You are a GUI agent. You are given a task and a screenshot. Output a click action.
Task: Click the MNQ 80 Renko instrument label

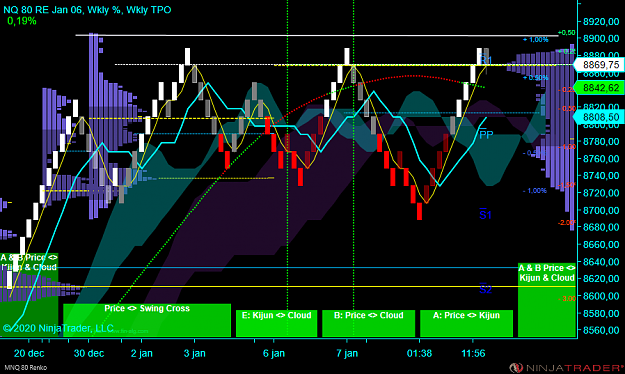tap(26, 368)
